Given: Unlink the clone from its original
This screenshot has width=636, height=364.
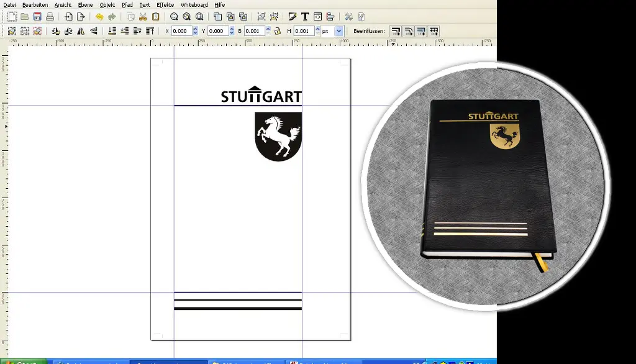Looking at the screenshot, I should (x=243, y=17).
